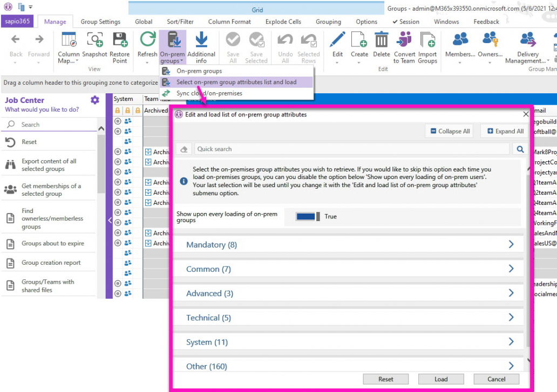Expand the Advanced (3) section
This screenshot has width=557, height=392.
pyautogui.click(x=348, y=293)
